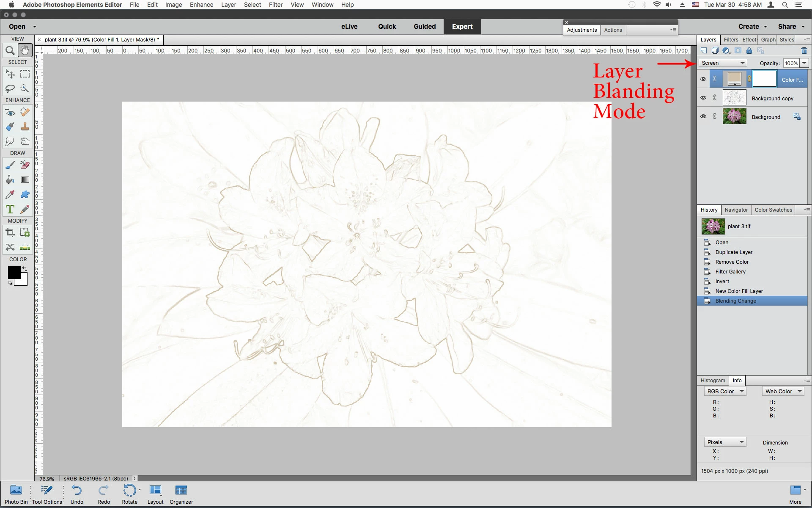Open the Enhance menu
This screenshot has width=812, height=508.
201,5
